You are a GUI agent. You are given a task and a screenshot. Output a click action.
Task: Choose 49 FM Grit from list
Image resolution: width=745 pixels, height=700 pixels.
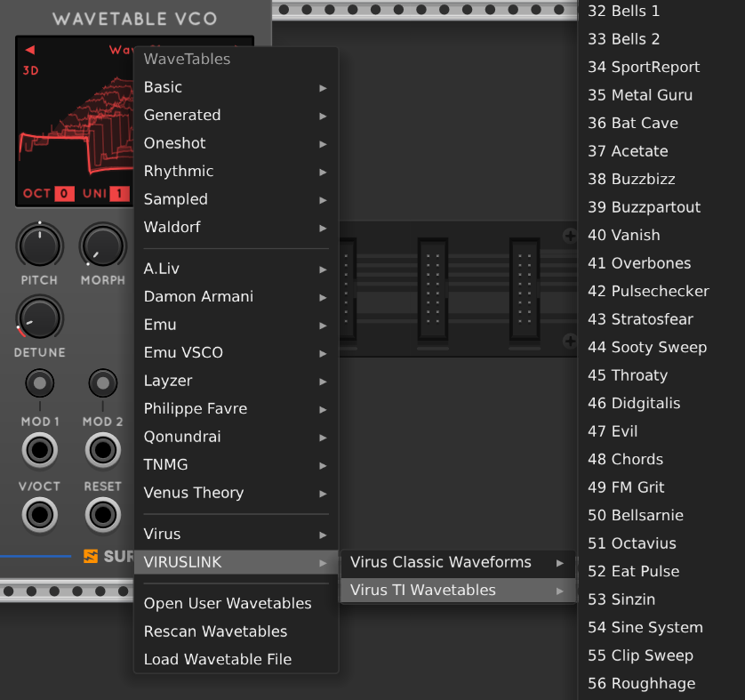tap(626, 487)
